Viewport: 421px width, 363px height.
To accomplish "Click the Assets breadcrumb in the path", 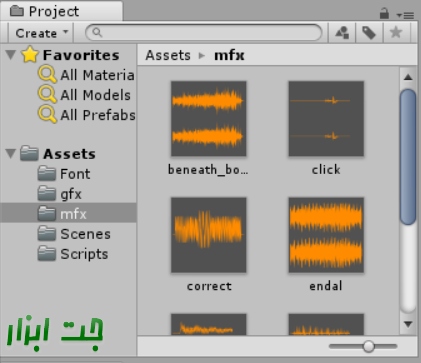I will click(168, 55).
